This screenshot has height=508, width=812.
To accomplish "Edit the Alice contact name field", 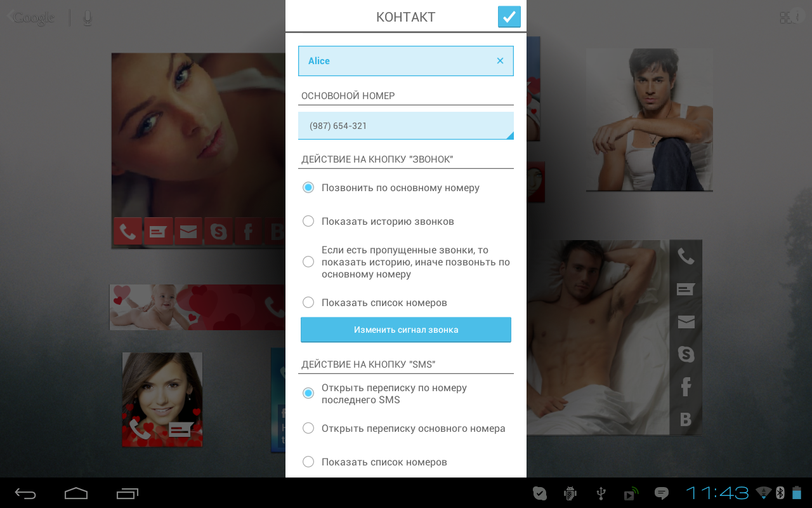I will tap(406, 61).
